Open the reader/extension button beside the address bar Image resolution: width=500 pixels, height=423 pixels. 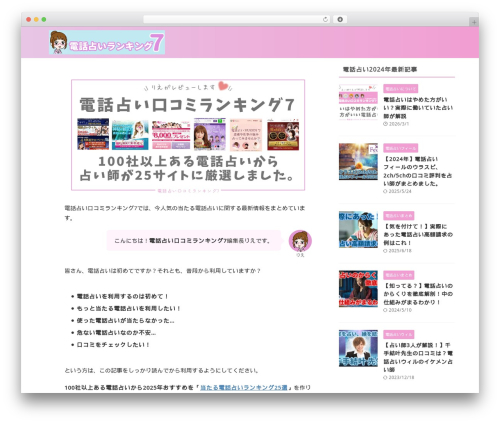[340, 20]
